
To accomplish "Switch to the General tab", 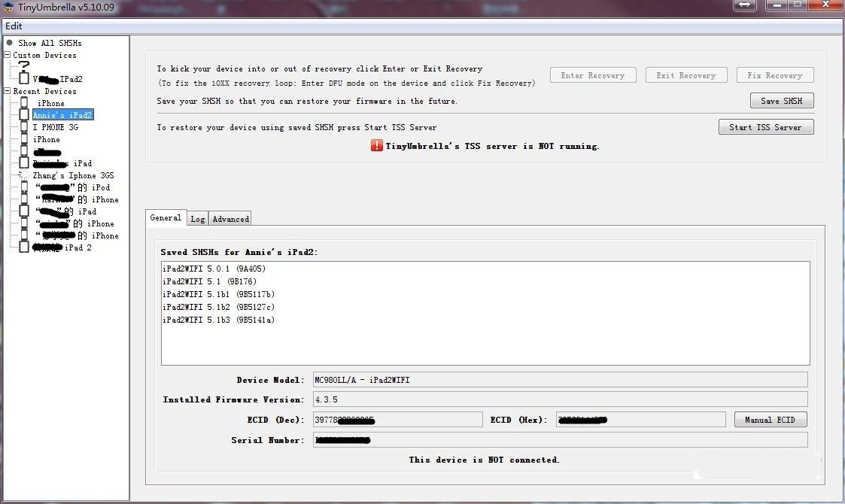I will (166, 217).
